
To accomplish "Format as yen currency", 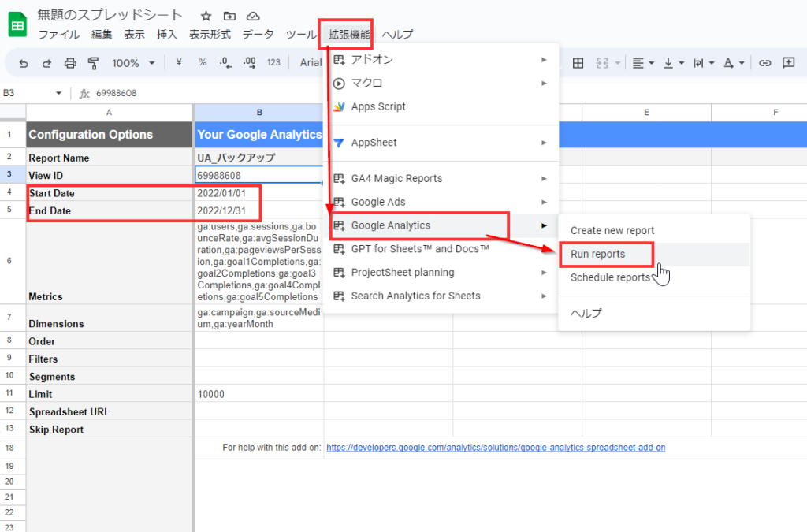I will [x=179, y=62].
